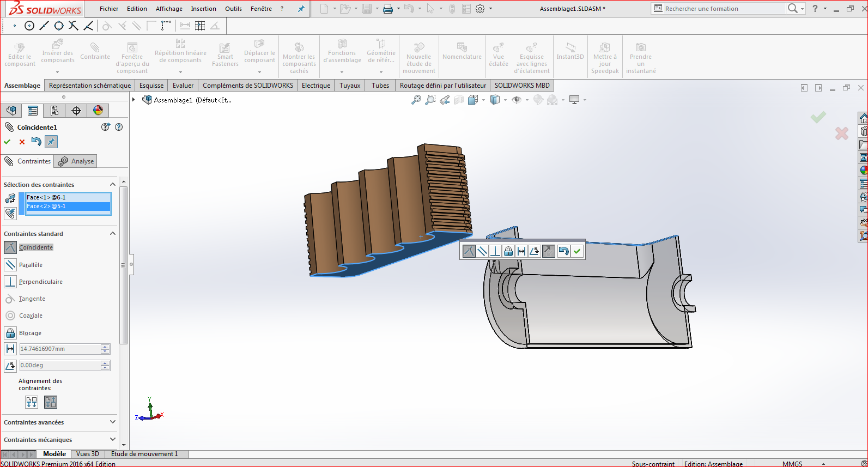Select the Parallèle mate option

click(31, 265)
